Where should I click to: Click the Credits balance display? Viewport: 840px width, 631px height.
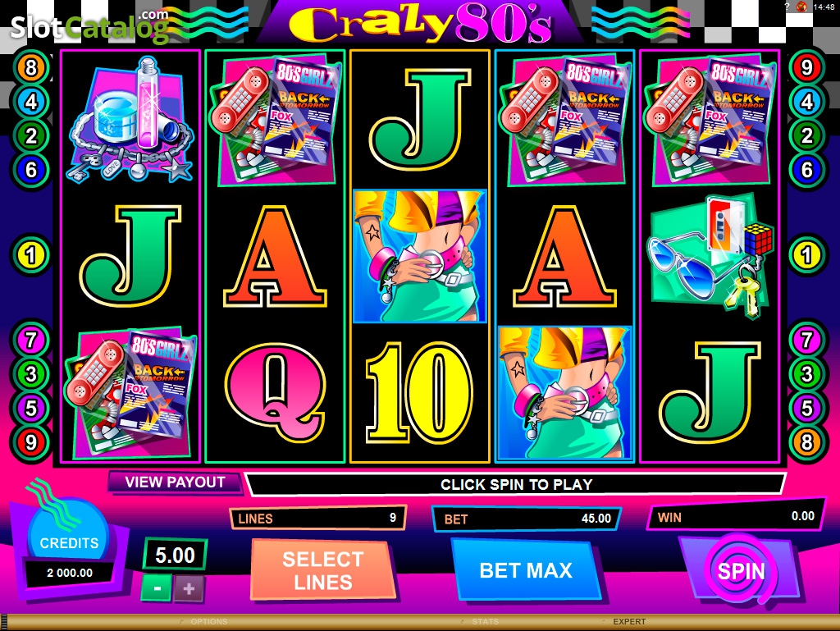[70, 573]
